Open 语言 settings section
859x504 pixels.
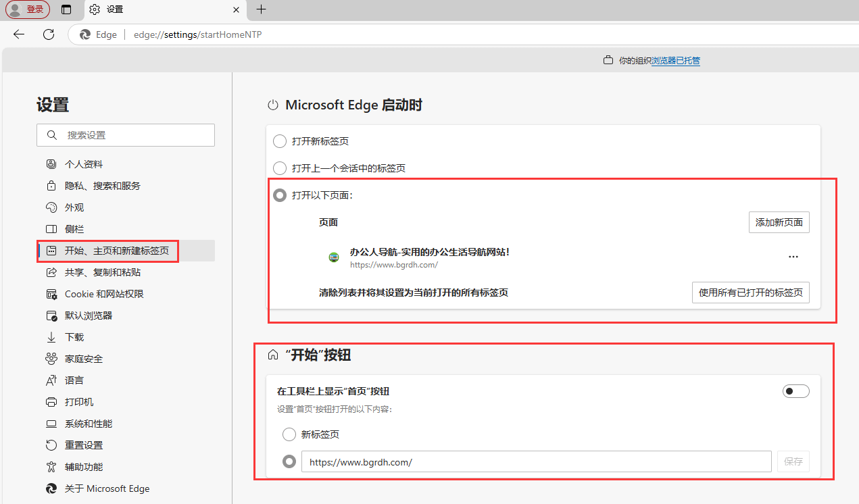pos(126,380)
